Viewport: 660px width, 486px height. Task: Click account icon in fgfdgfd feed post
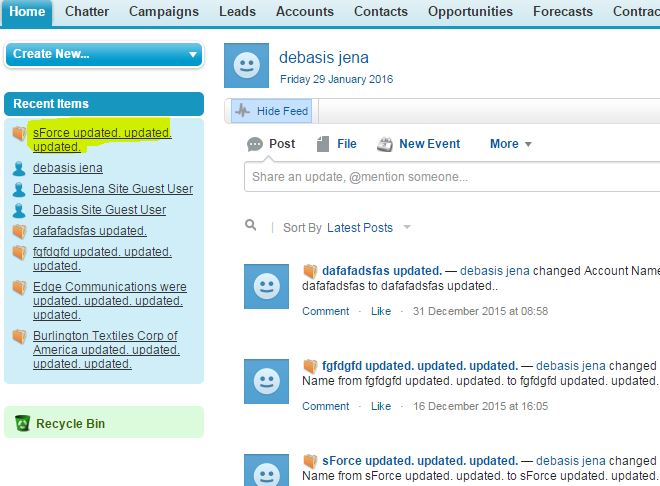coord(310,366)
